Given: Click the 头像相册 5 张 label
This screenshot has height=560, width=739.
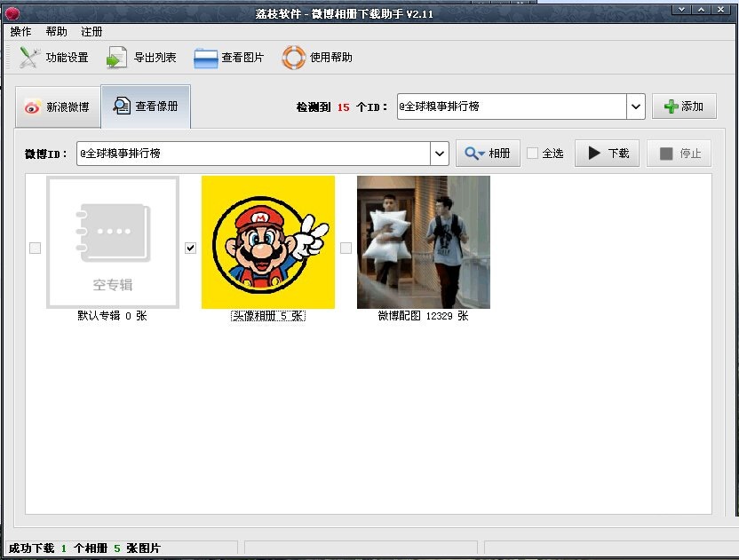Looking at the screenshot, I should tap(268, 316).
